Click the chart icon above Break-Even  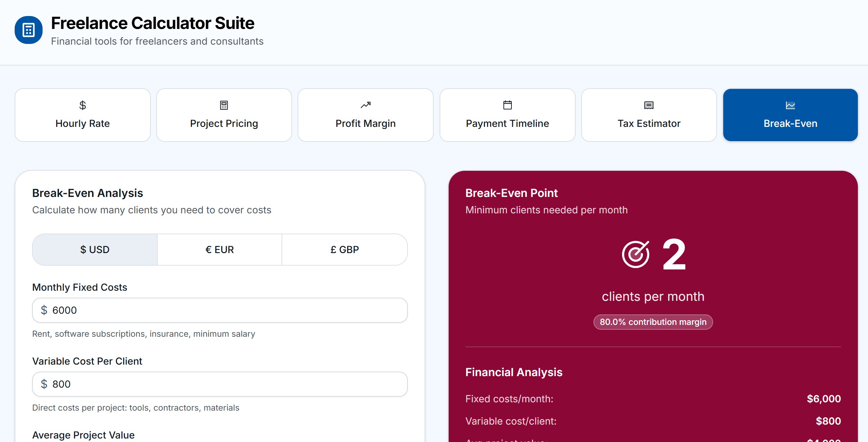click(790, 105)
